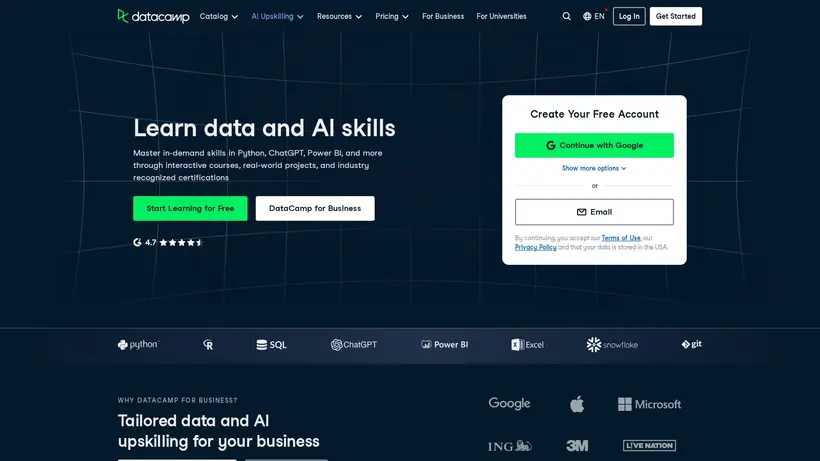Image resolution: width=820 pixels, height=461 pixels.
Task: Open For Business page
Action: [x=443, y=16]
